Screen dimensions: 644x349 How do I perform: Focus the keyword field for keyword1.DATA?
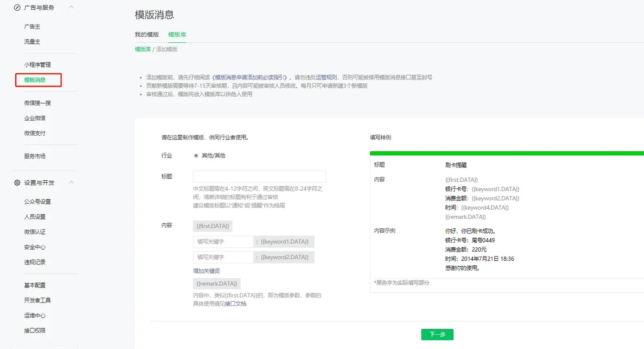coord(223,241)
